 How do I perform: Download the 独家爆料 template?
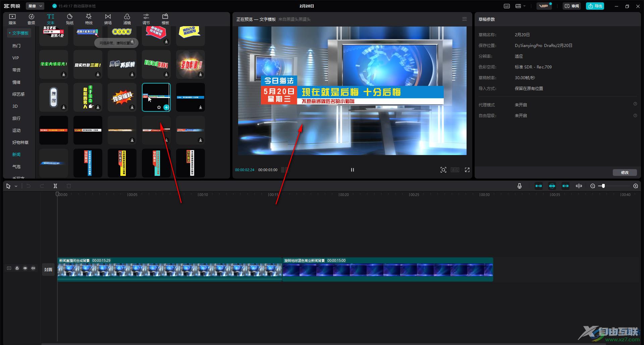[x=132, y=107]
